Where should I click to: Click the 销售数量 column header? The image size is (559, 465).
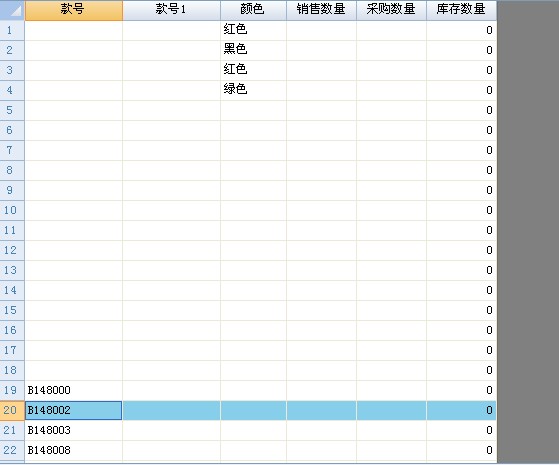coord(321,10)
